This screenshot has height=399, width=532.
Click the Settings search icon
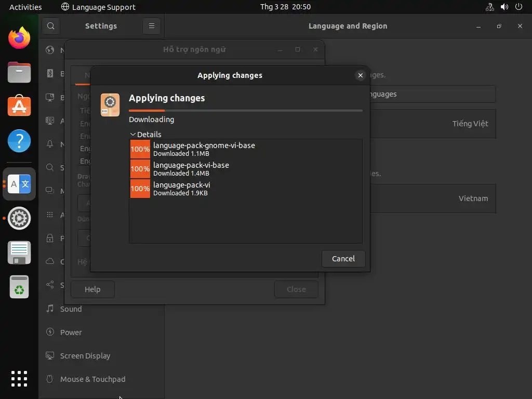(x=50, y=26)
